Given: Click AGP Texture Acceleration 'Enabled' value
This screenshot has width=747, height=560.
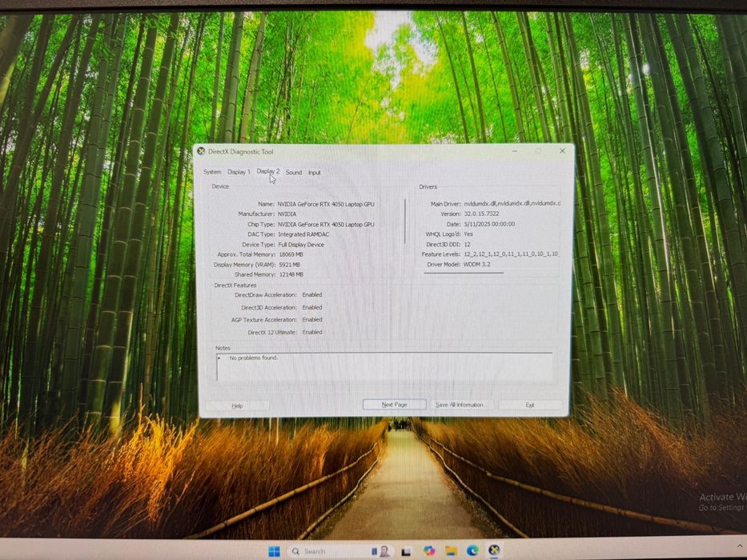Looking at the screenshot, I should 312,319.
